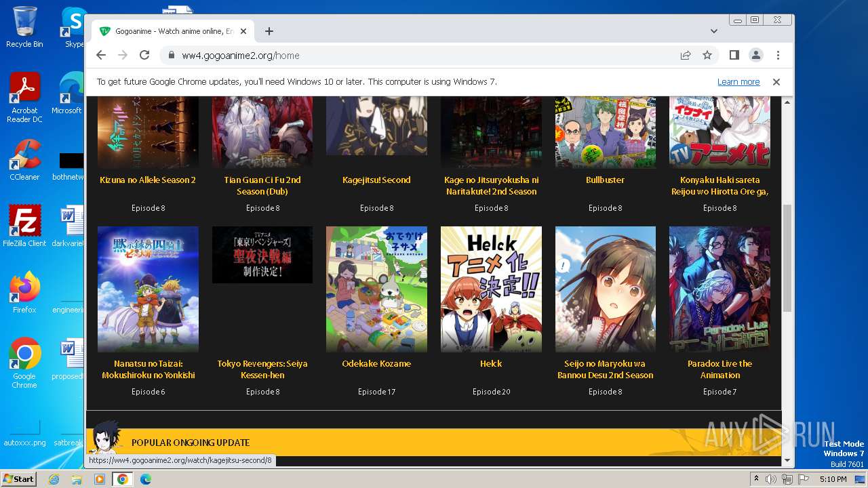Click the Nanatsu no Taizai poster thumbnail
The image size is (868, 488).
pos(148,289)
